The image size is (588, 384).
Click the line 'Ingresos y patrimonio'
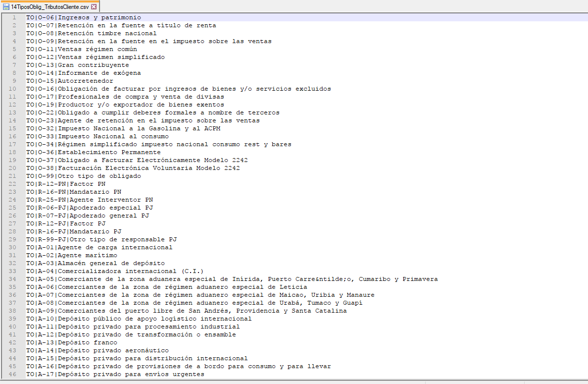point(84,18)
